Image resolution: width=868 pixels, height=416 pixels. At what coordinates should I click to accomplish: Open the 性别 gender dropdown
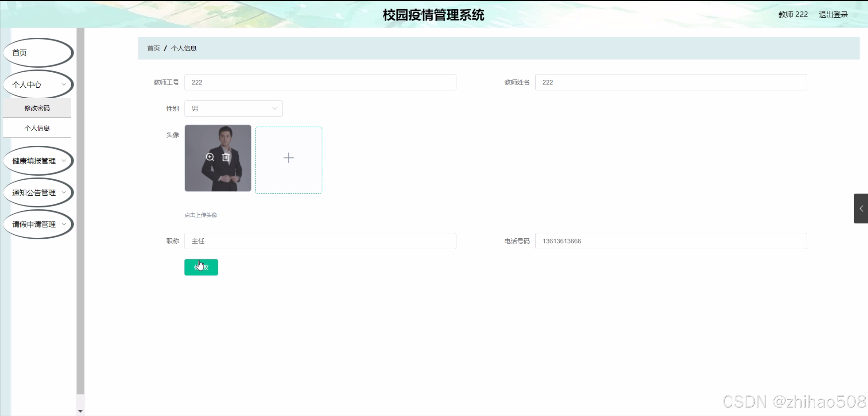pos(233,109)
